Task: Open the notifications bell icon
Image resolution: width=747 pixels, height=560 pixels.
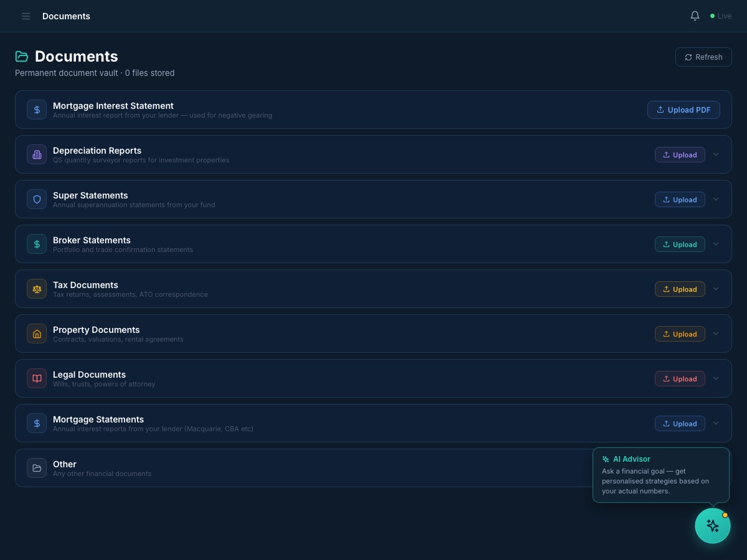Action: (x=695, y=16)
